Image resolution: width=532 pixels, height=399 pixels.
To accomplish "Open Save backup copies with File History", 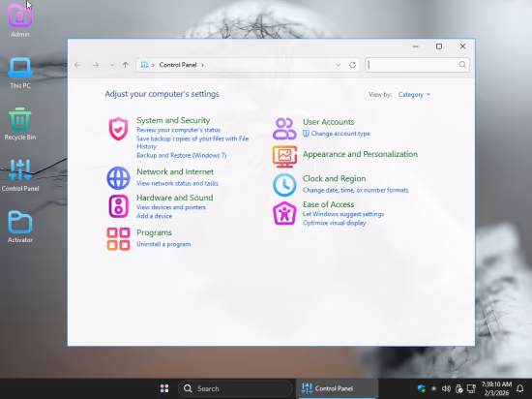I will [192, 142].
